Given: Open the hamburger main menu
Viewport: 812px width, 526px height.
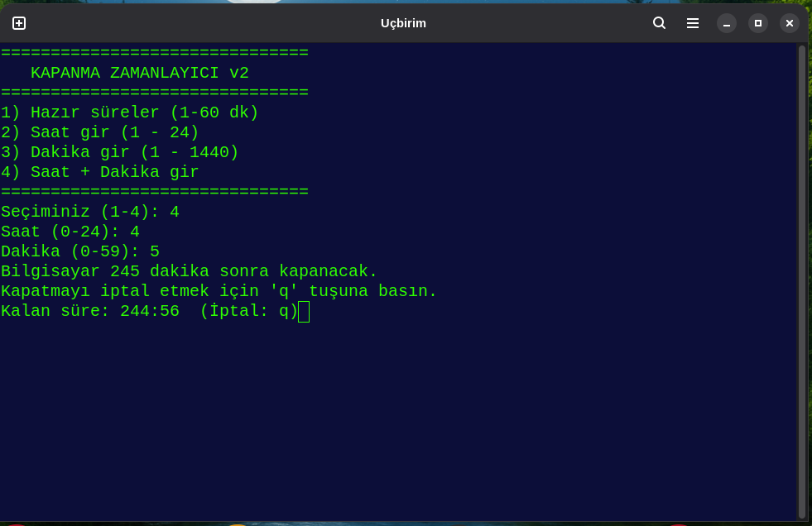Looking at the screenshot, I should (693, 23).
